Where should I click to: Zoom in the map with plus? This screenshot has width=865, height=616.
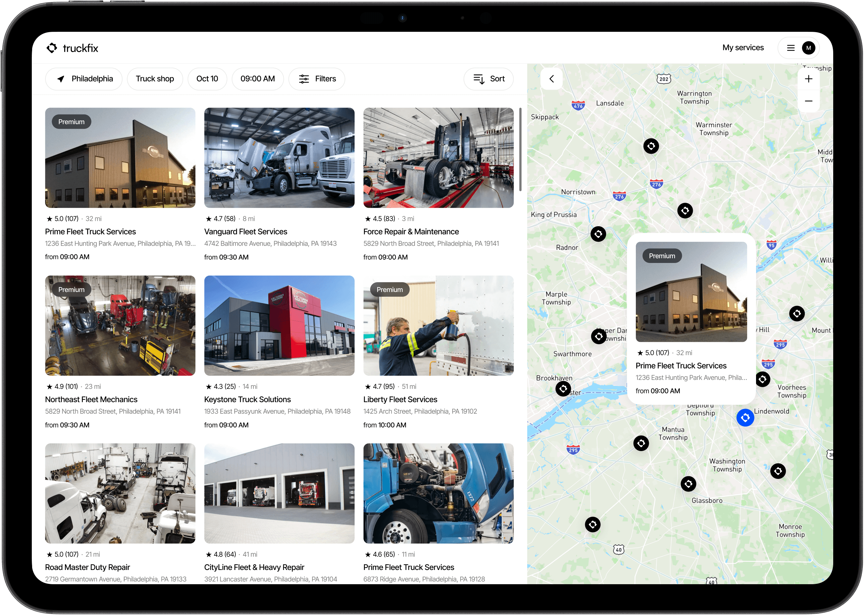point(808,78)
